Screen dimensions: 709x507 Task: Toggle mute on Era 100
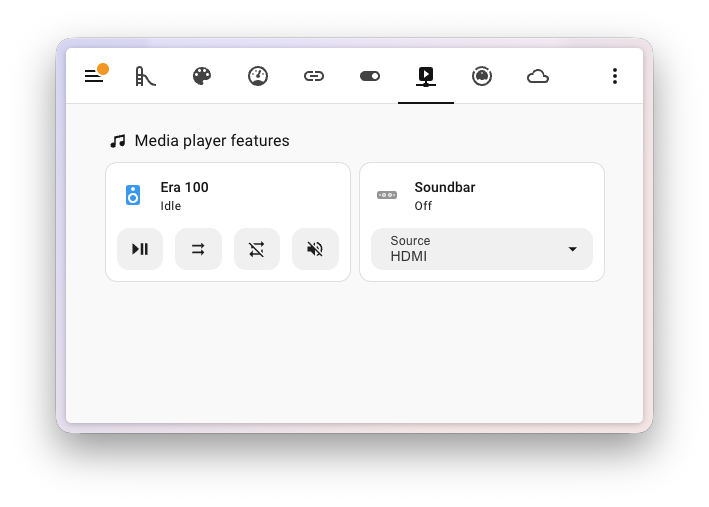(315, 249)
